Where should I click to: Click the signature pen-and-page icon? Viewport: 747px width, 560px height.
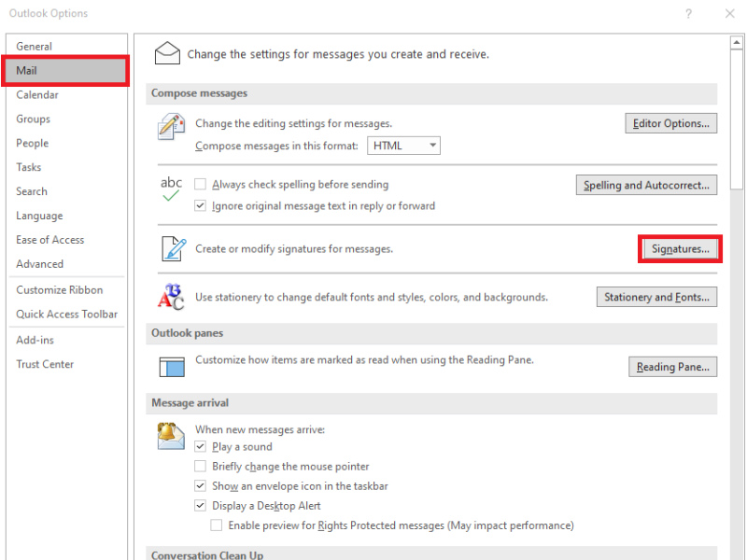coord(174,248)
